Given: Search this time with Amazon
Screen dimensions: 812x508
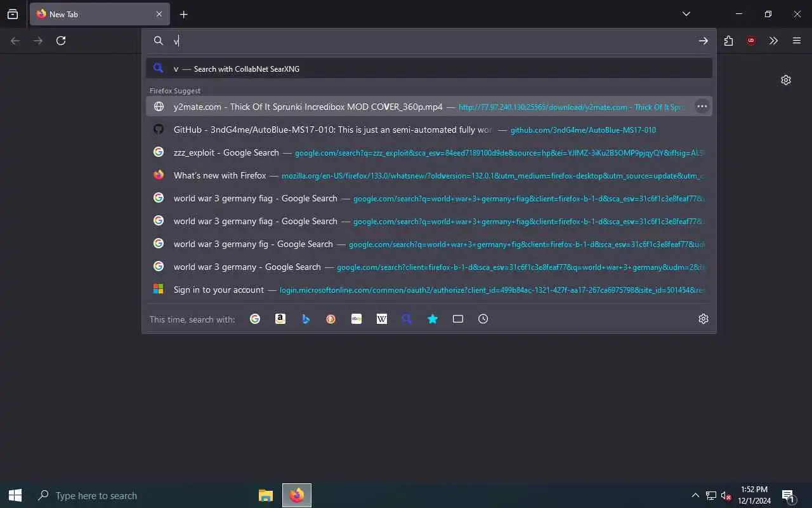Looking at the screenshot, I should click(x=280, y=319).
